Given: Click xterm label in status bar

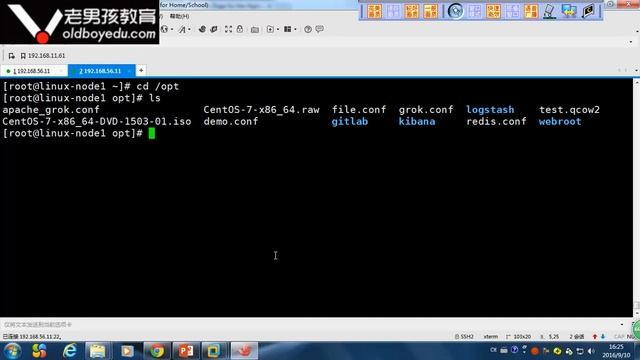Looking at the screenshot, I should coord(491,337).
